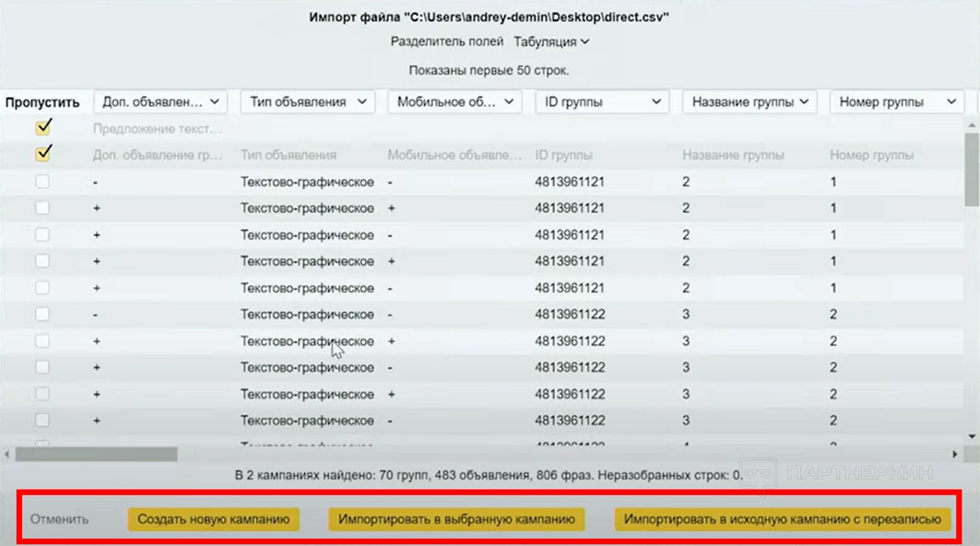Click the Отменить button
Image resolution: width=980 pixels, height=546 pixels.
pyautogui.click(x=59, y=519)
